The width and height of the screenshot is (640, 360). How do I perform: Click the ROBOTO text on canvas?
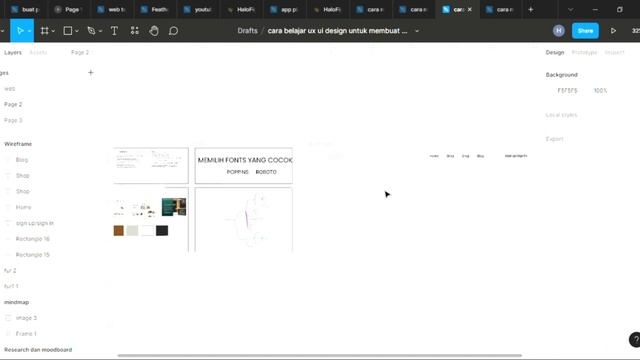266,172
